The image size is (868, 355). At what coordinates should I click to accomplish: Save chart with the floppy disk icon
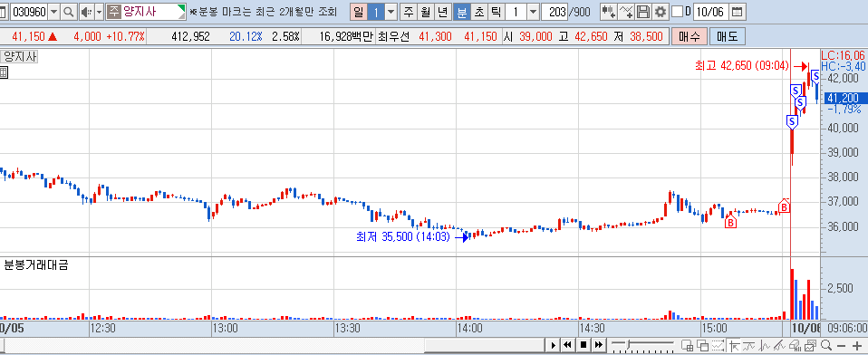[642, 11]
